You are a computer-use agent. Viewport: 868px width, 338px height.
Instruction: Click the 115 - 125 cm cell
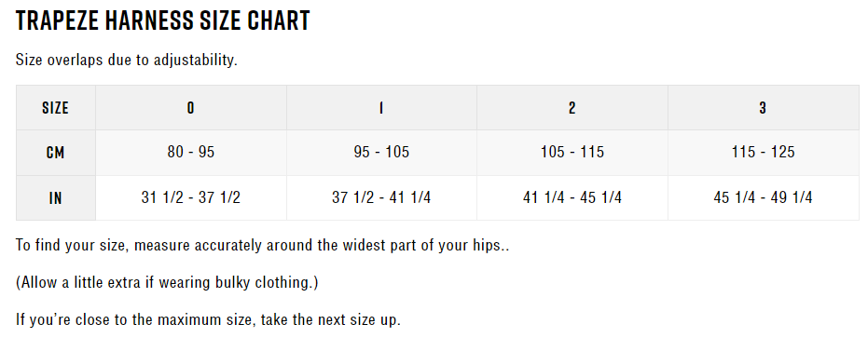[764, 153]
